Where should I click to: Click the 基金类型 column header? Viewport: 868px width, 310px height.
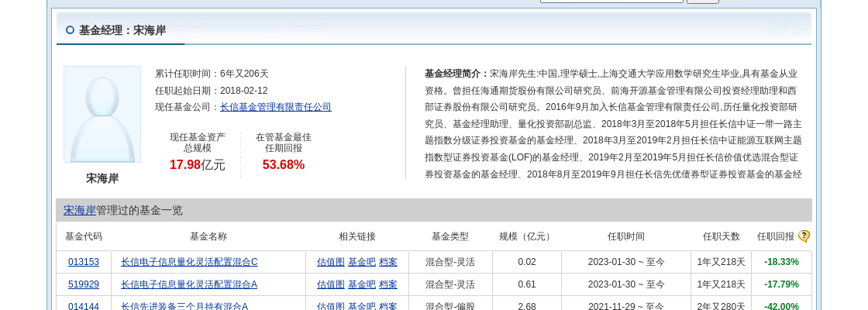[x=450, y=236]
